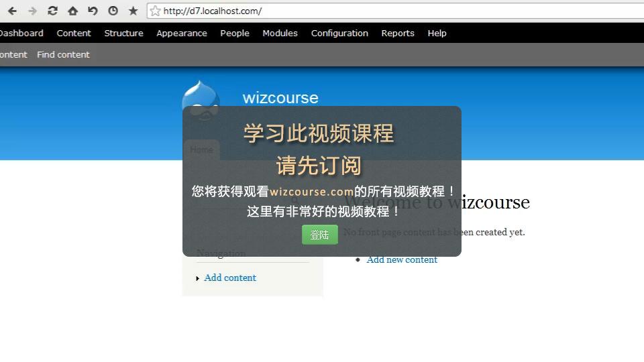Click the popup text 请先订阅
The image size is (644, 362).
tap(318, 166)
